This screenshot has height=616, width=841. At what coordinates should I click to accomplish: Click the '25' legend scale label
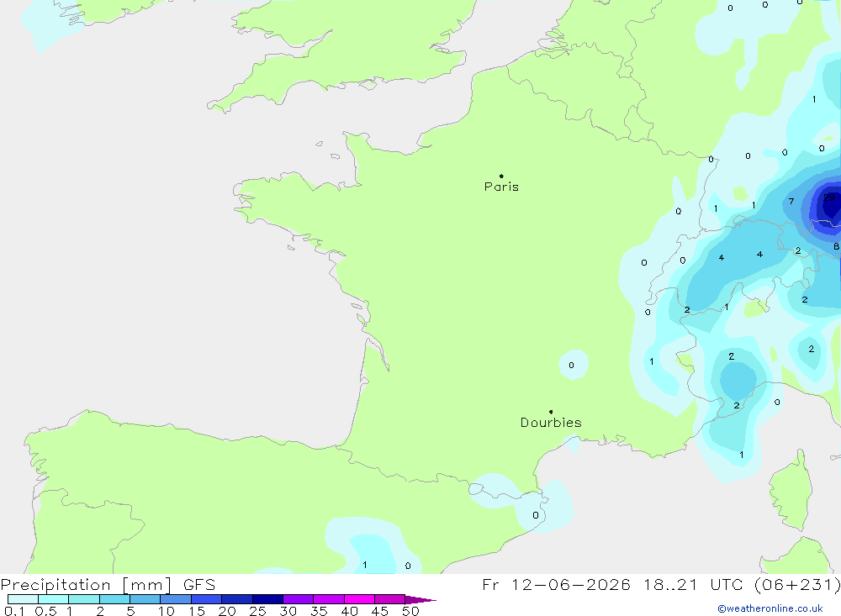pos(258,611)
